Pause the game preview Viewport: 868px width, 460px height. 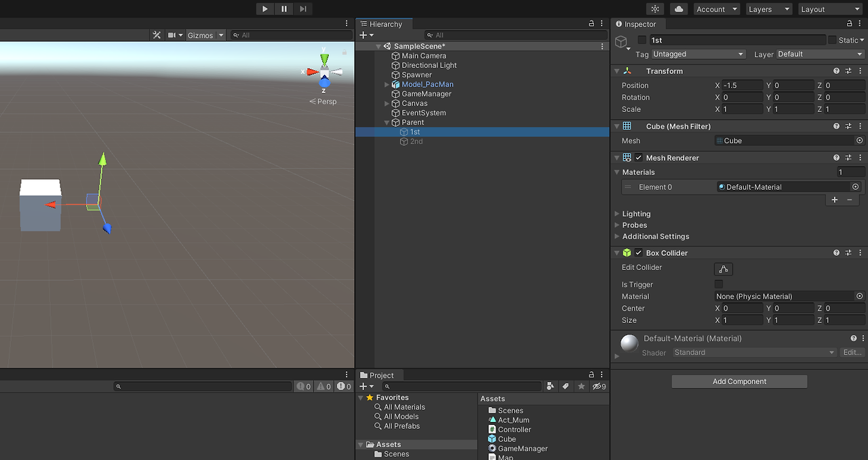(x=283, y=8)
